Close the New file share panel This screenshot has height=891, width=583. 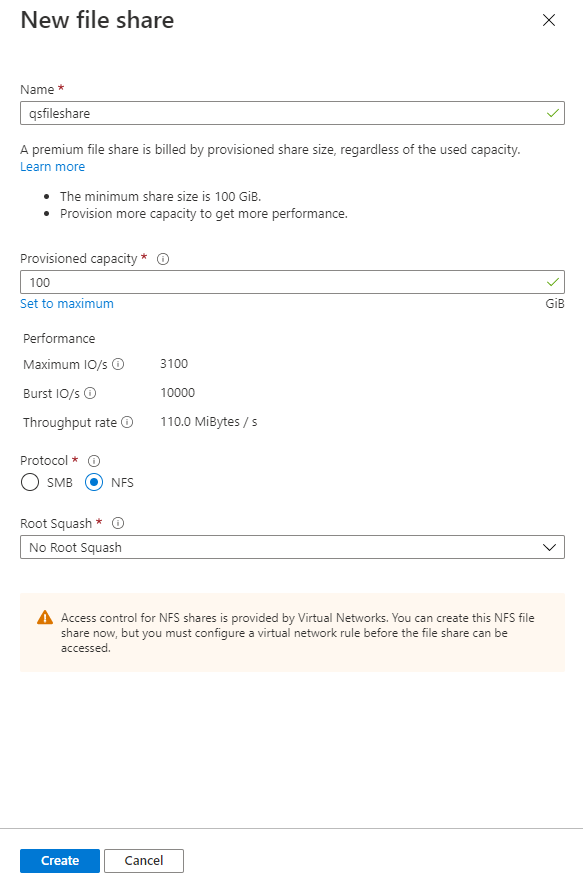point(549,20)
